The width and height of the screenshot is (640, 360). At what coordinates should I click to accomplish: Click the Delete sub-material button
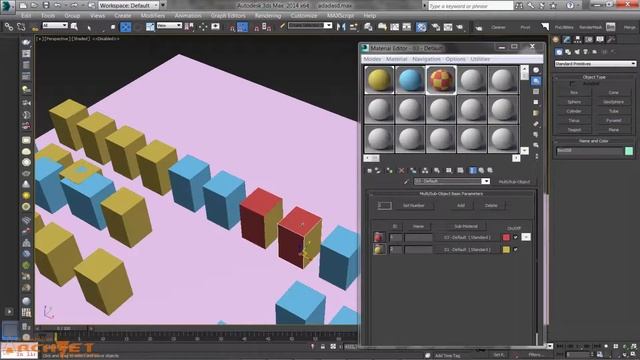(x=491, y=205)
